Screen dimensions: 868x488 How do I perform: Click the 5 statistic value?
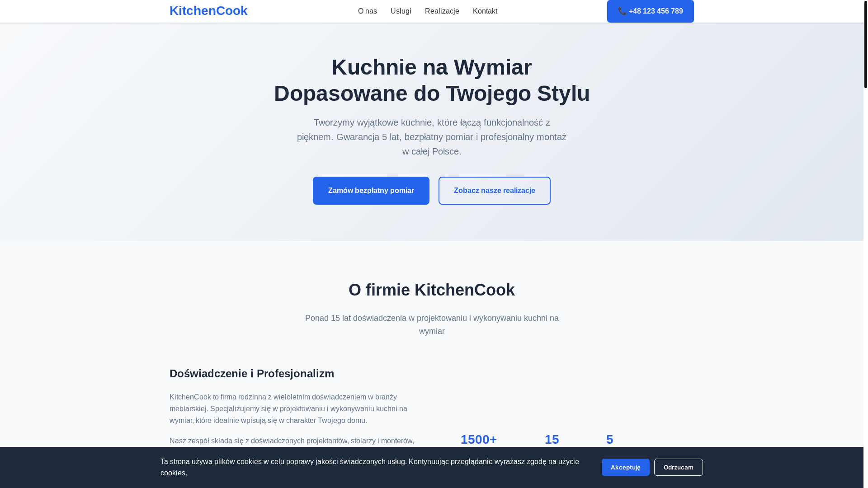tap(610, 440)
